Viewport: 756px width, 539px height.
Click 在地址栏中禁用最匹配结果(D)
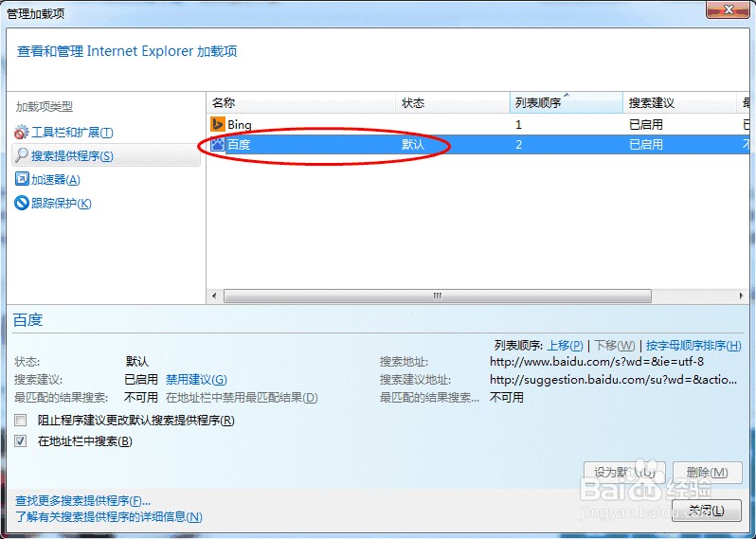click(242, 397)
